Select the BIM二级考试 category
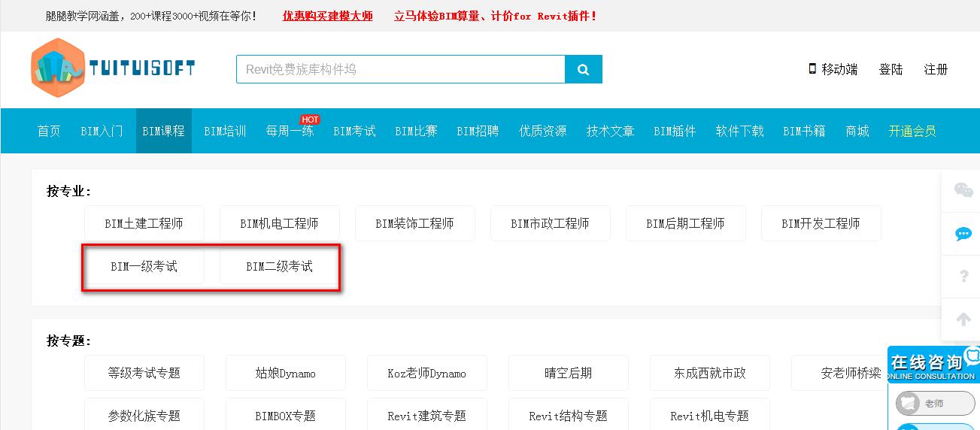This screenshot has height=430, width=980. click(280, 266)
